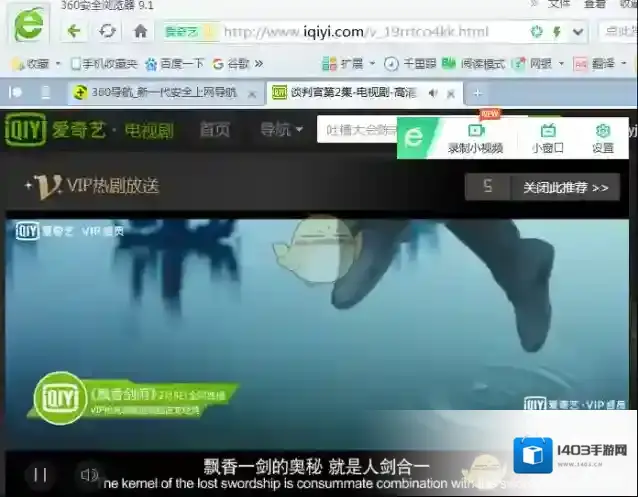Click the green swirl icon in address bar
The height and width of the screenshot is (497, 638).
coord(537,31)
